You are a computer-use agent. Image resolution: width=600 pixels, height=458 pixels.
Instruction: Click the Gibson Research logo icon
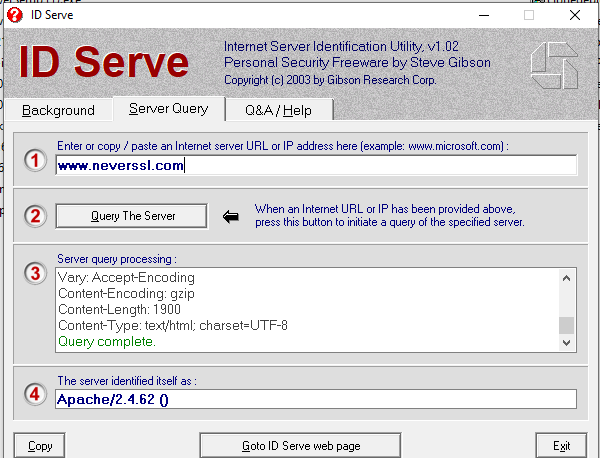point(554,65)
